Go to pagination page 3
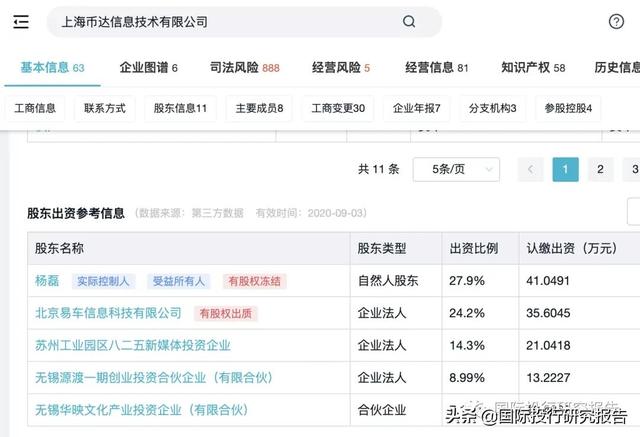 [x=633, y=169]
